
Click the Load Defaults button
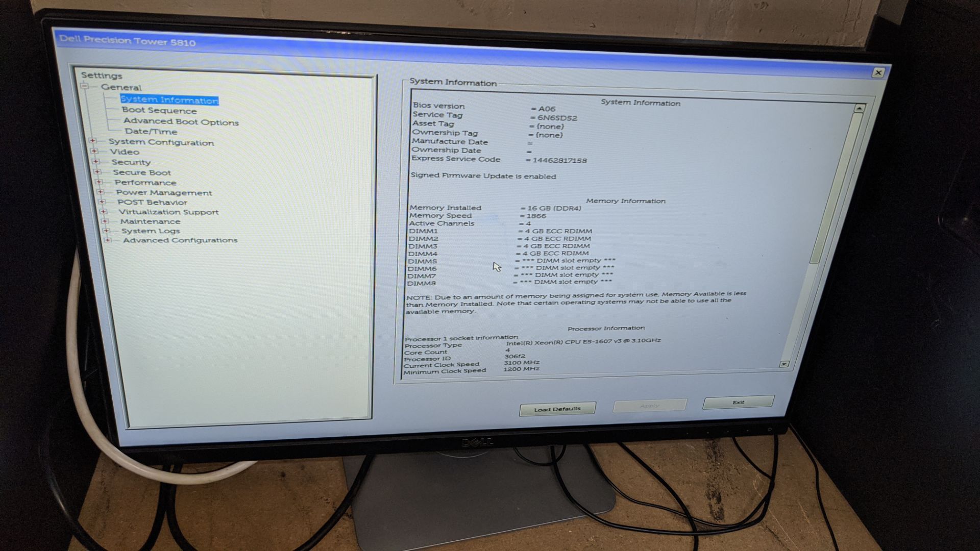pyautogui.click(x=558, y=408)
